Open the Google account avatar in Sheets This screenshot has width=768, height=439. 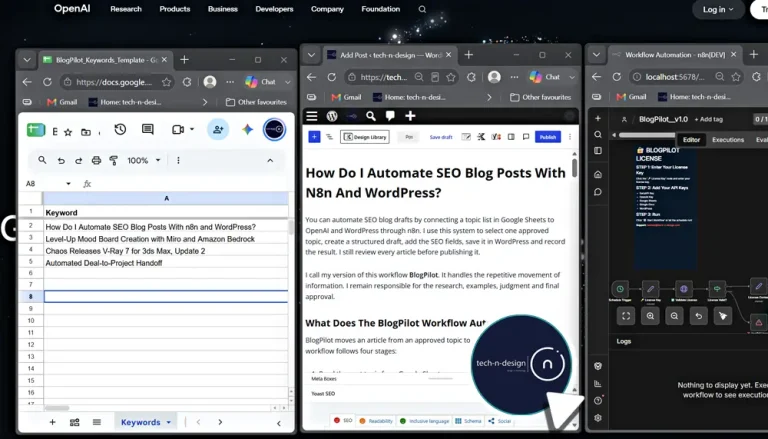click(274, 129)
